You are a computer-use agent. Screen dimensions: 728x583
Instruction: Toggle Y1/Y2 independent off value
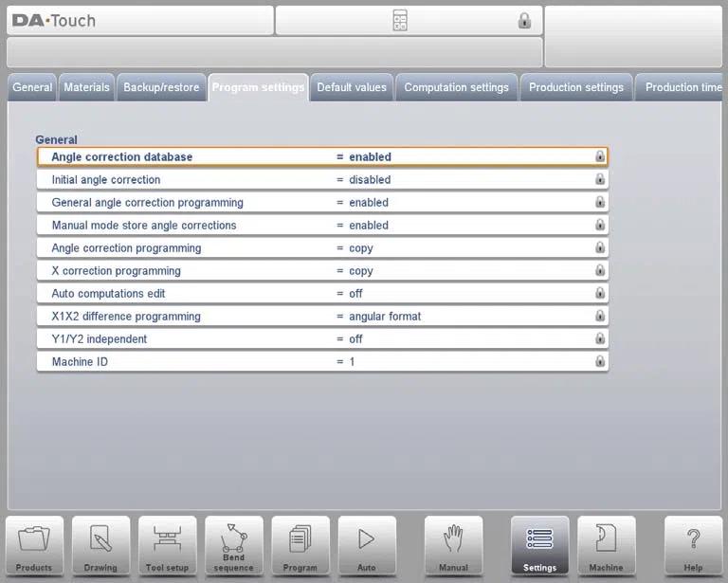click(355, 338)
